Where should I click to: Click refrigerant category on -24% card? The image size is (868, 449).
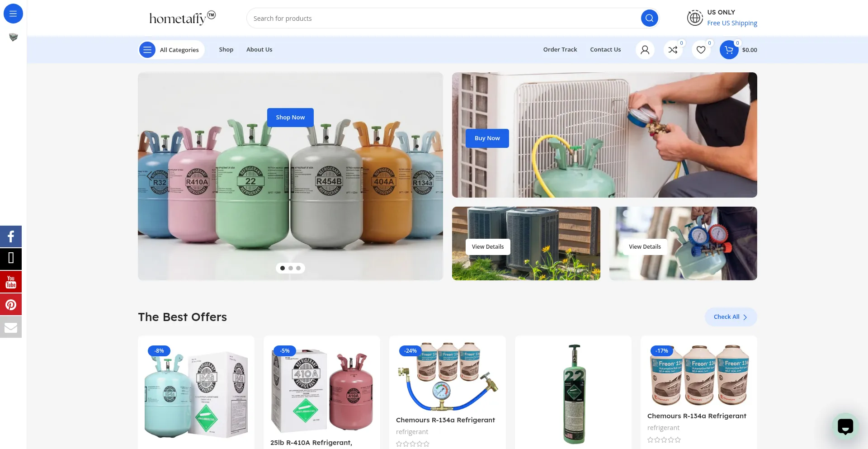click(x=412, y=432)
